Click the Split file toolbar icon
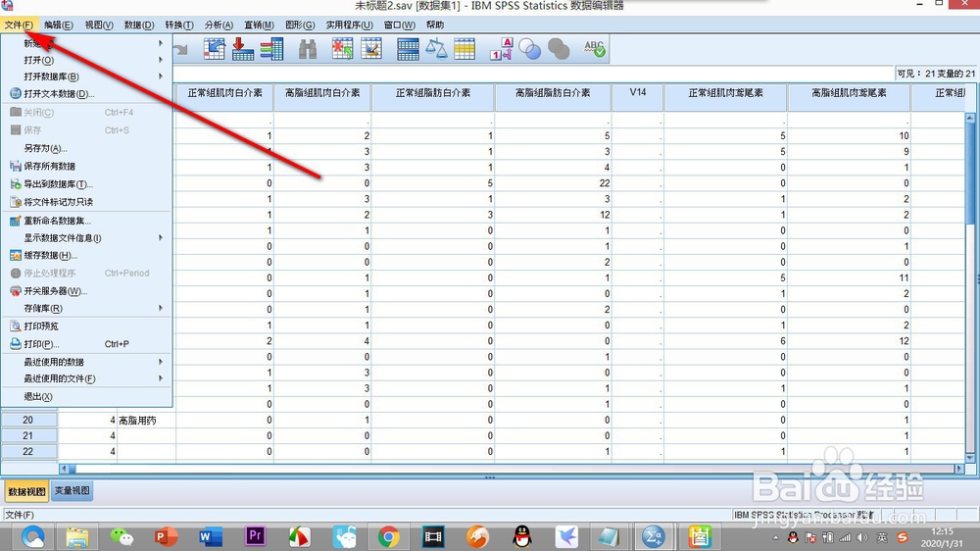980x551 pixels. tap(408, 49)
